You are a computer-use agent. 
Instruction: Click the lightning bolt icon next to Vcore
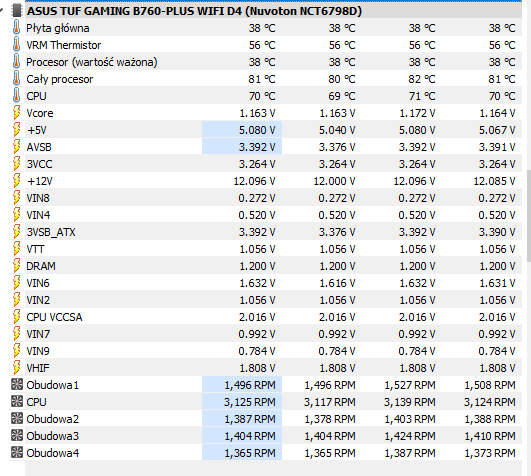pos(16,113)
